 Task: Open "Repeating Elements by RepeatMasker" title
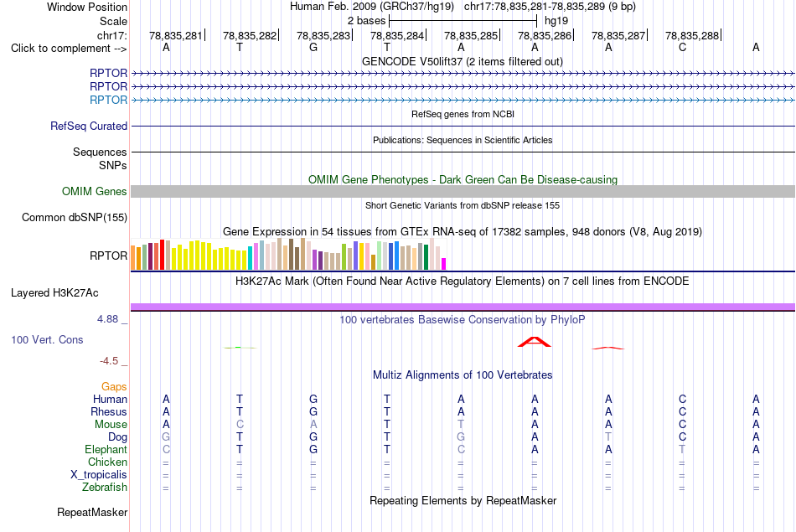click(463, 500)
